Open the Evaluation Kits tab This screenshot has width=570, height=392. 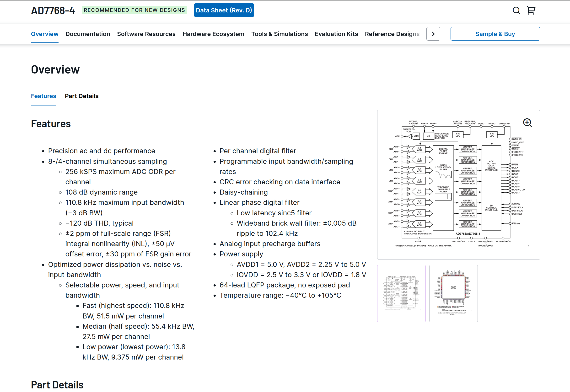point(336,34)
